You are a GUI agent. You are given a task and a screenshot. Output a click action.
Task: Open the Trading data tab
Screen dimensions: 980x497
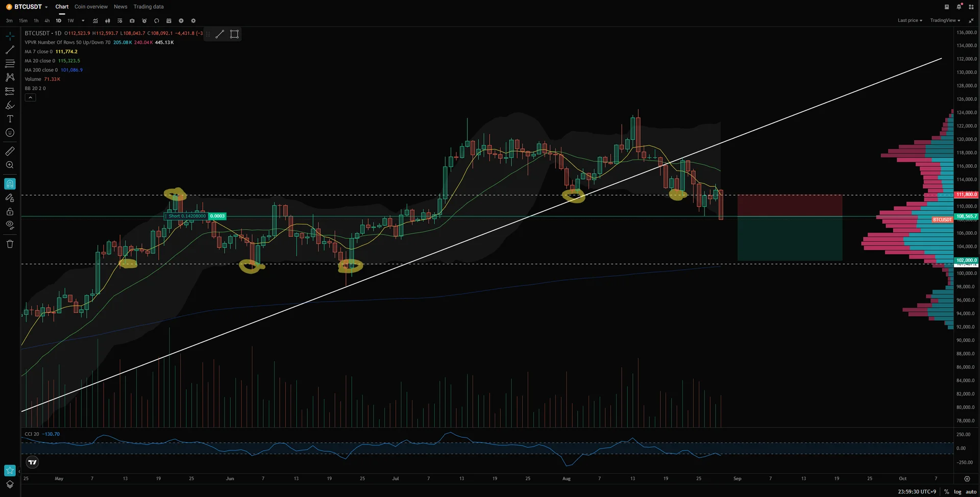click(149, 7)
